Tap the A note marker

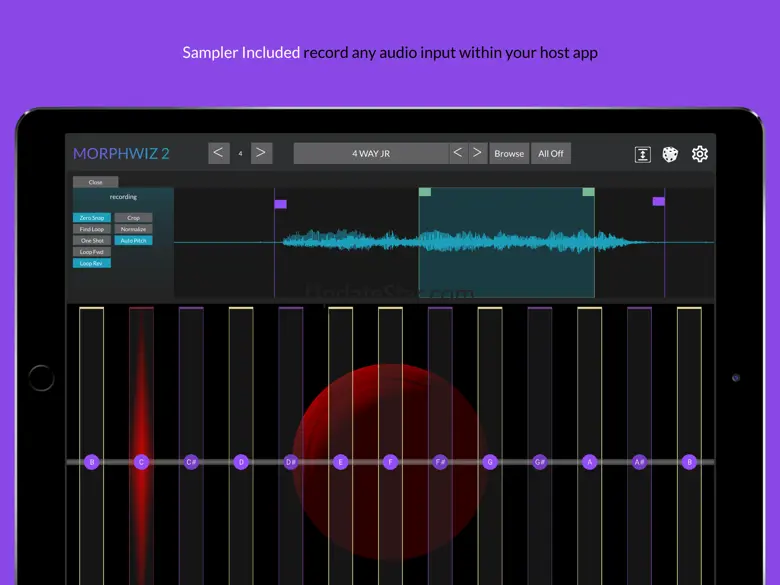point(589,462)
